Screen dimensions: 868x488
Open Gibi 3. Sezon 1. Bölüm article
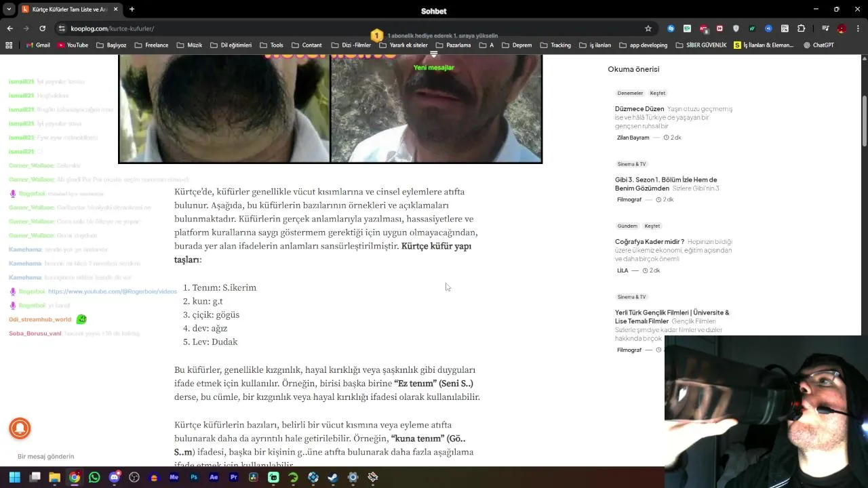[x=666, y=184]
